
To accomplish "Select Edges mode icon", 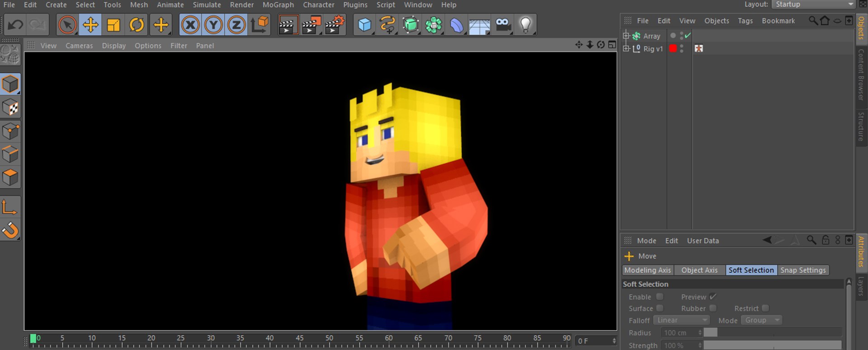I will point(10,154).
